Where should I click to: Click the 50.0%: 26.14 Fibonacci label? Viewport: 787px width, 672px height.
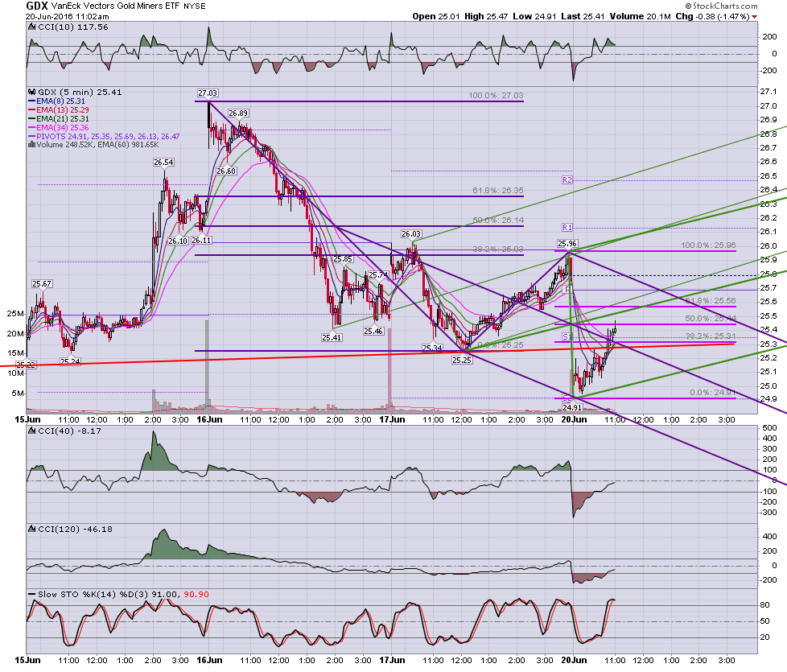pos(498,220)
